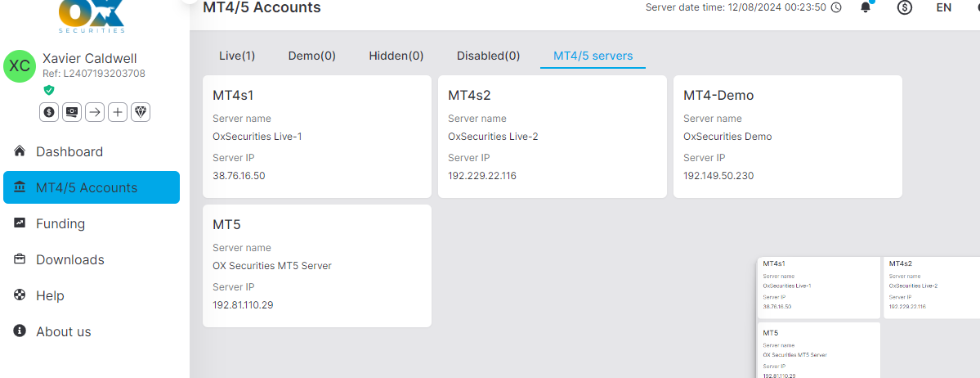980x378 pixels.
Task: Click the Downloads briefcase icon
Action: (20, 259)
